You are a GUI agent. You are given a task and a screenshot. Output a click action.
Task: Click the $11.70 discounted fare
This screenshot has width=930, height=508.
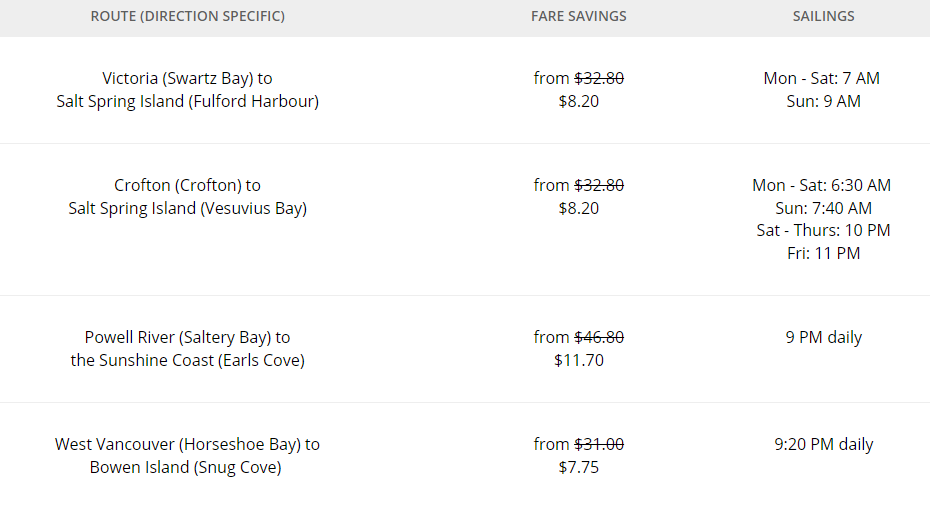point(578,360)
